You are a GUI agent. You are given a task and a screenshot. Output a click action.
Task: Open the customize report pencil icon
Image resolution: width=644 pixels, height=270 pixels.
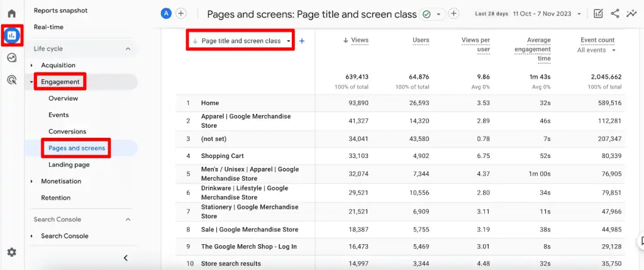pyautogui.click(x=598, y=14)
